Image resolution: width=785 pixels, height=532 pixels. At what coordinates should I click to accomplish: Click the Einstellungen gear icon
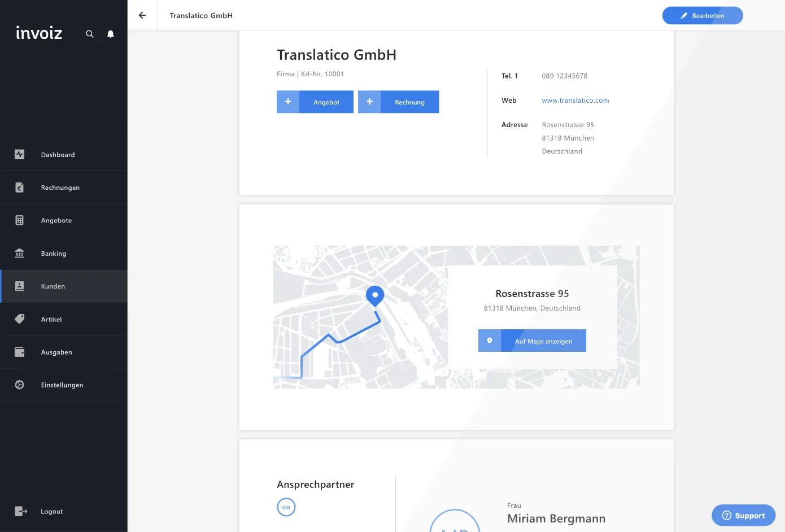point(20,385)
